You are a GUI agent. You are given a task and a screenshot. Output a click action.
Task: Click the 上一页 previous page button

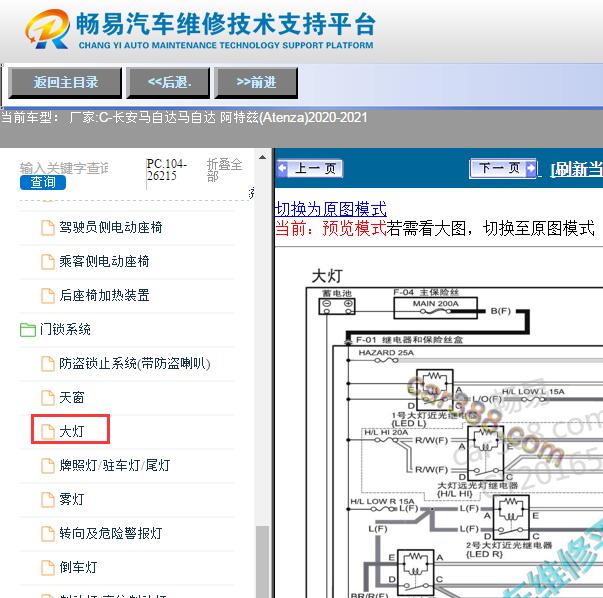point(310,168)
